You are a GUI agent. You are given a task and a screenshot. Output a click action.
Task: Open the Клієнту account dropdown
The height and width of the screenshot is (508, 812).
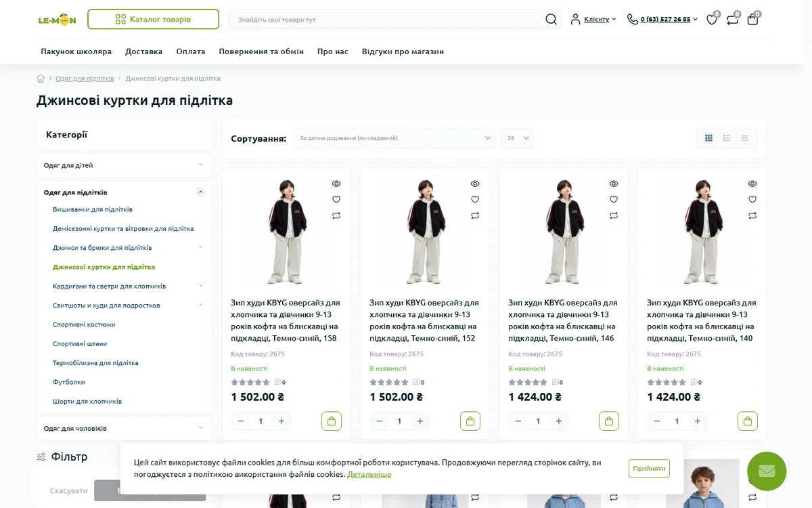point(593,20)
